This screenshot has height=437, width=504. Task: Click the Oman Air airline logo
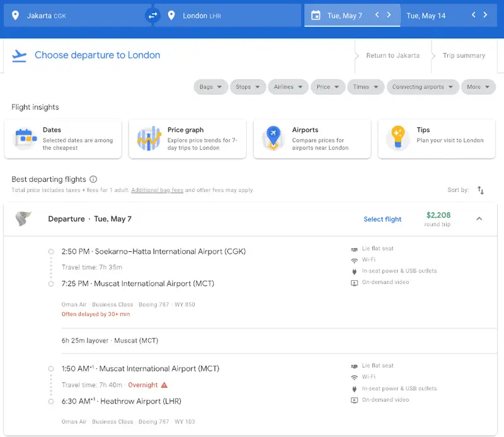click(x=23, y=219)
